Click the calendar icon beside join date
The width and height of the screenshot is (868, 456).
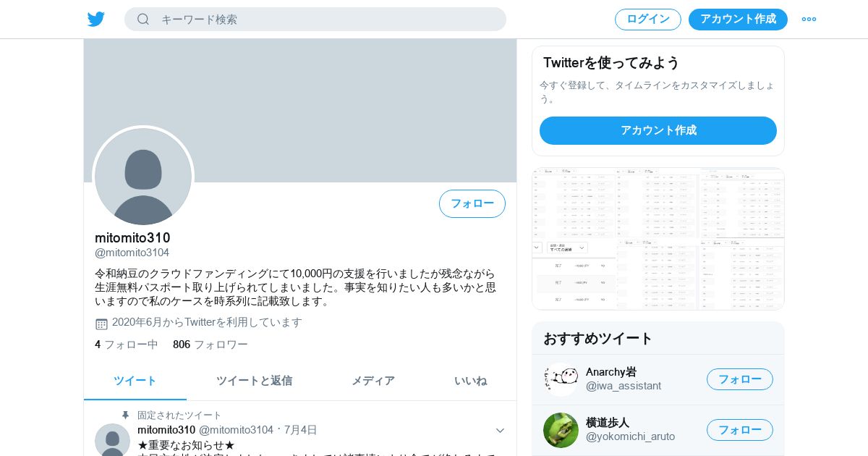101,324
